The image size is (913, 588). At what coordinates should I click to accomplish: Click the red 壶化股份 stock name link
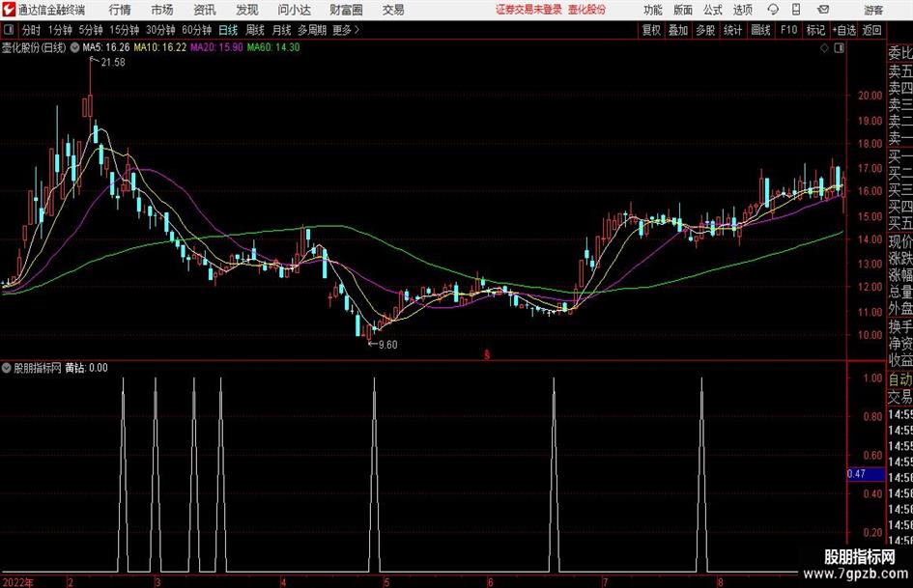pyautogui.click(x=587, y=10)
